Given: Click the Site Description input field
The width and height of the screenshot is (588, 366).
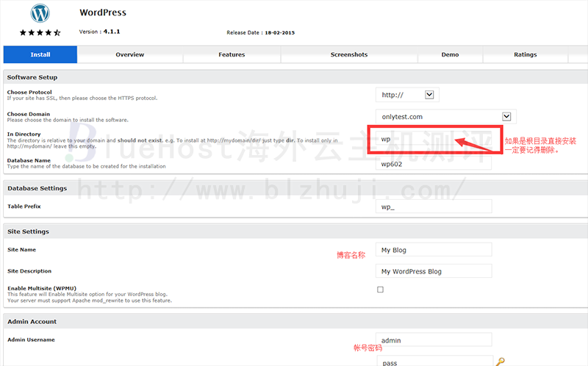Looking at the screenshot, I should click(x=434, y=271).
